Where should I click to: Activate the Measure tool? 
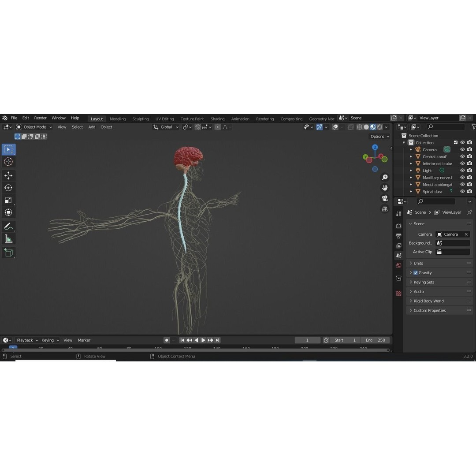(x=8, y=238)
